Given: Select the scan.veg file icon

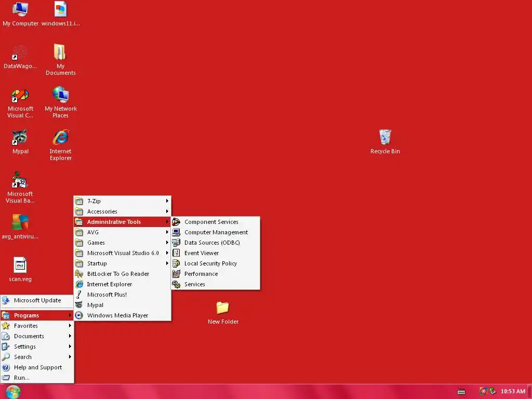Looking at the screenshot, I should (x=20, y=270).
